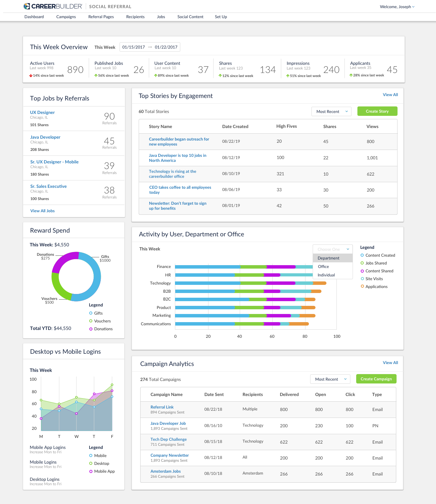Open the Most Recent dropdown in Top Stories
Screen dimensions: 436x504
331,111
